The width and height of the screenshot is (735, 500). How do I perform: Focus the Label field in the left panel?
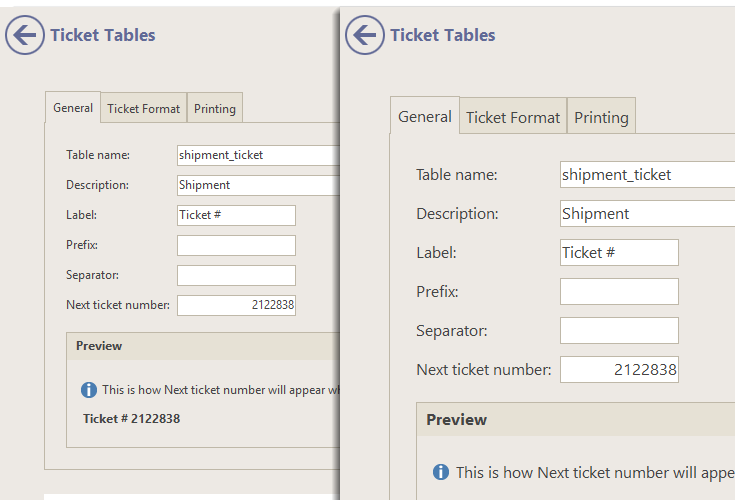[x=236, y=215]
